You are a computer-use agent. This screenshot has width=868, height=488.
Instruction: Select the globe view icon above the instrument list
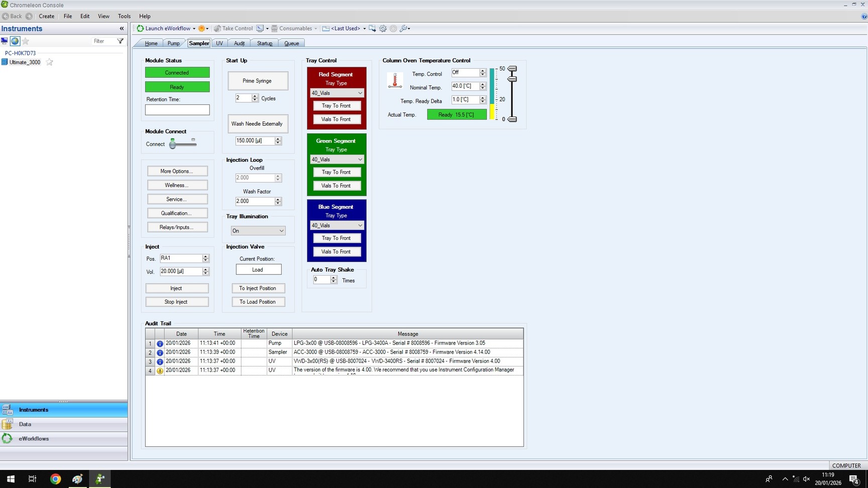pyautogui.click(x=15, y=41)
